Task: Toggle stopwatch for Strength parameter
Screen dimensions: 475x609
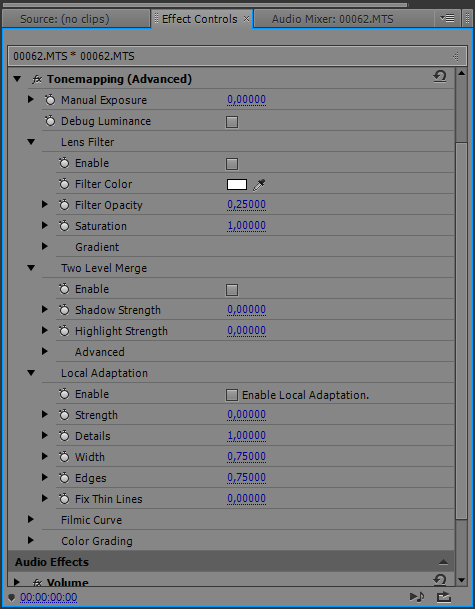Action: 64,415
